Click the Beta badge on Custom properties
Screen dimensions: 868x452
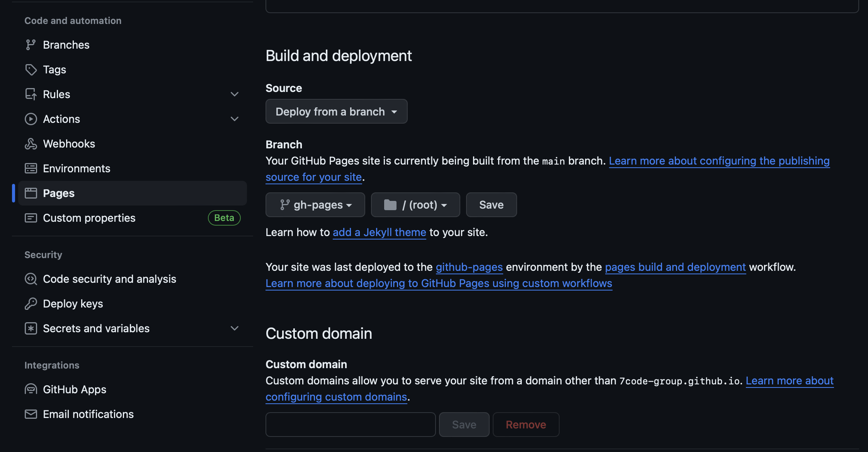tap(224, 218)
